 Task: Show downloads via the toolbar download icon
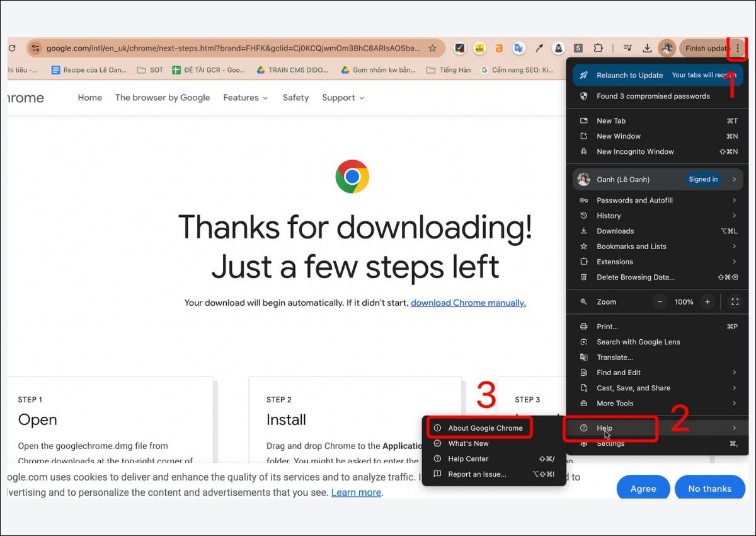647,48
